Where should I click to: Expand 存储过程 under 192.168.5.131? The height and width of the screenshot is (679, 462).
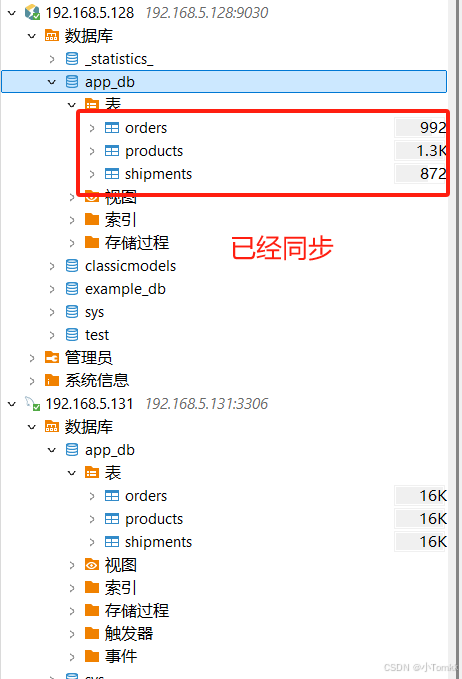(72, 611)
